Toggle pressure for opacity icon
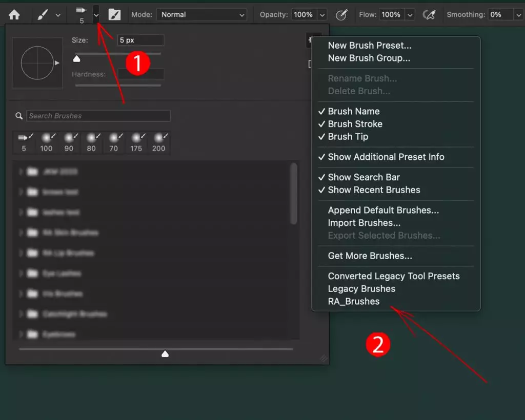Viewport: 525px width, 420px height. (x=341, y=15)
